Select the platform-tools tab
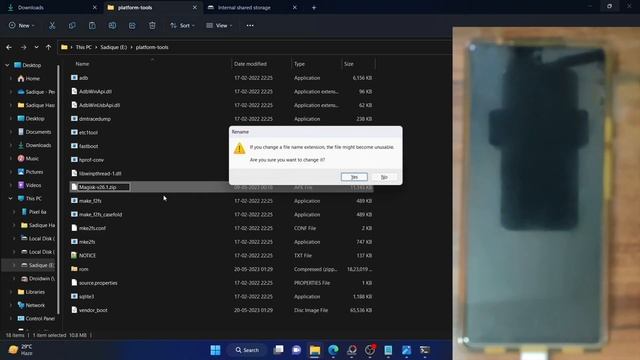 [135, 7]
